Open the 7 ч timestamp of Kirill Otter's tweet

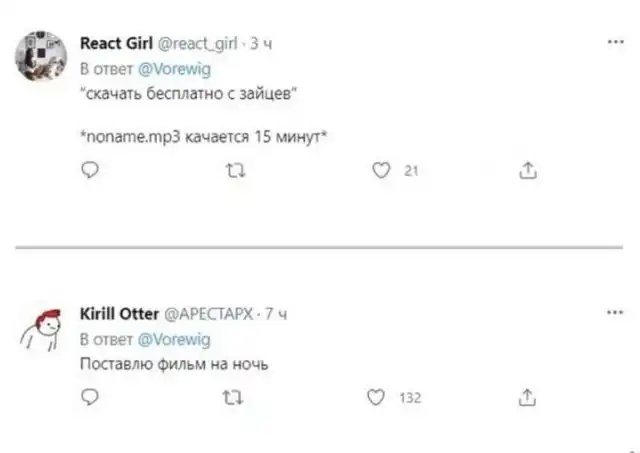click(x=277, y=313)
